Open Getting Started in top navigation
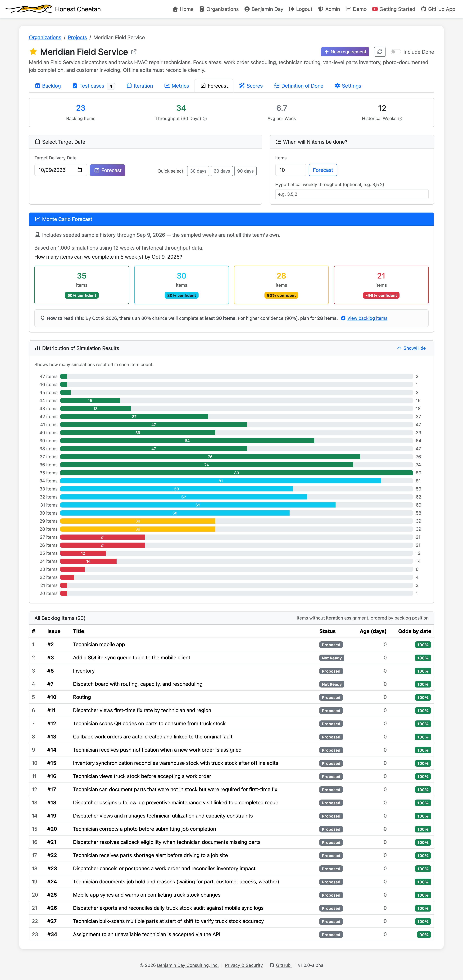 [394, 9]
